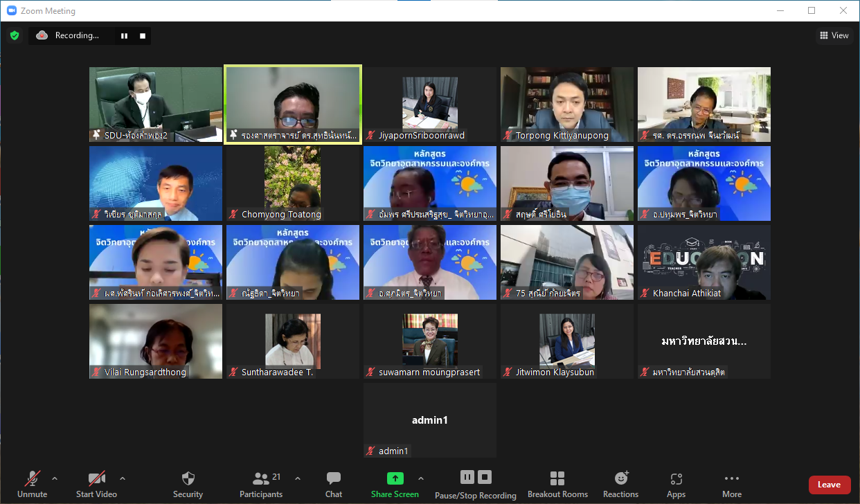The width and height of the screenshot is (860, 504).
Task: Open the View layout menu
Action: [834, 35]
